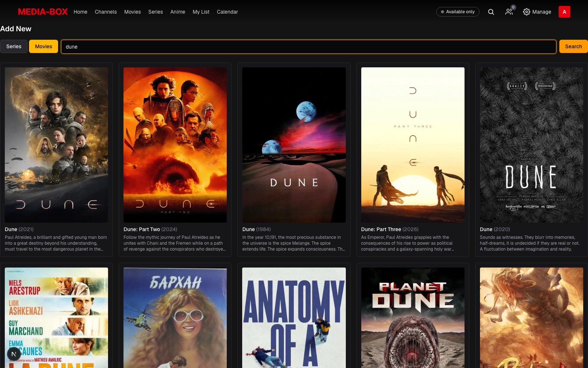The height and width of the screenshot is (368, 588).
Task: Select the Dune (2020) poster
Action: point(531,145)
